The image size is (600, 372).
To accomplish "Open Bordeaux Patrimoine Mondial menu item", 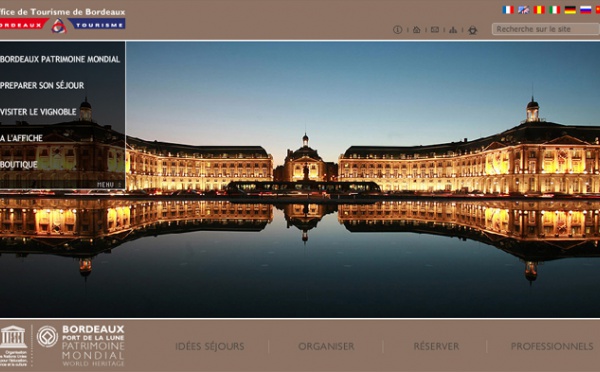I will tap(60, 59).
